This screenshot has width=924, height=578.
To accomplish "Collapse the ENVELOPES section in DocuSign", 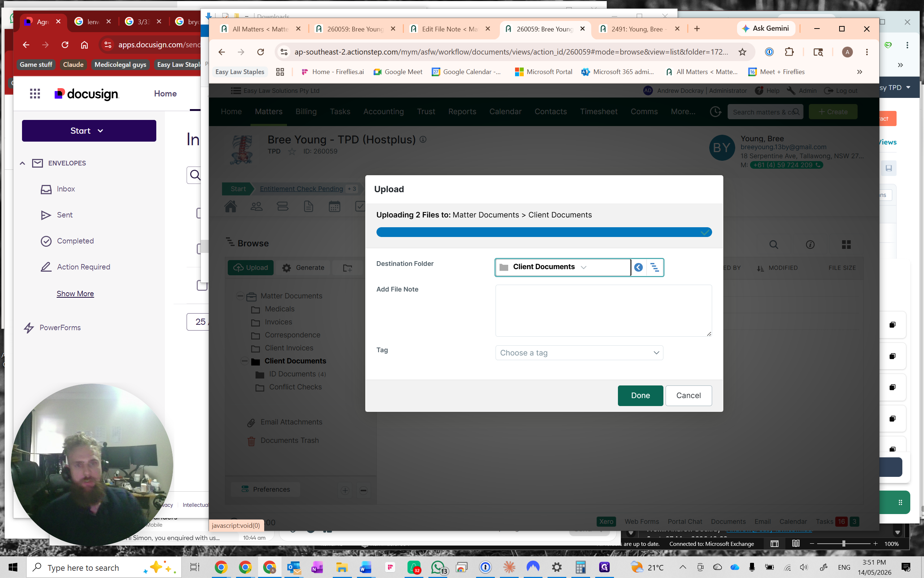I will pos(22,163).
